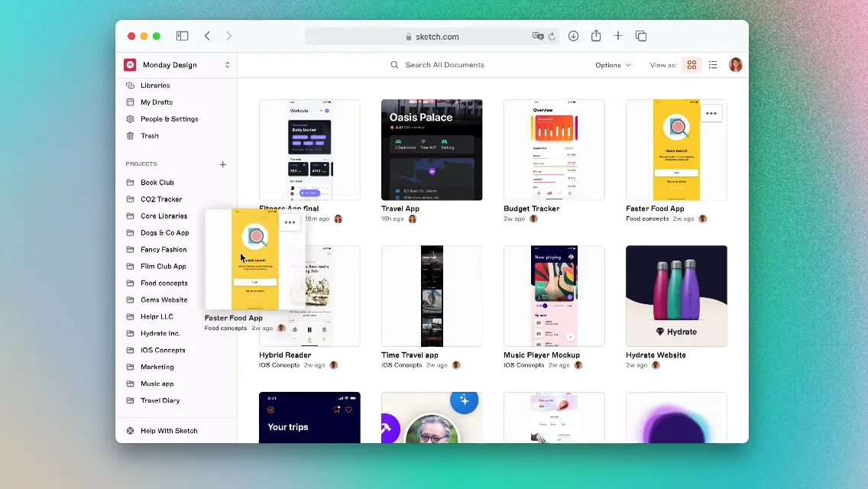Viewport: 868px width, 489px height.
Task: Create a new project with the plus icon
Action: click(x=222, y=164)
